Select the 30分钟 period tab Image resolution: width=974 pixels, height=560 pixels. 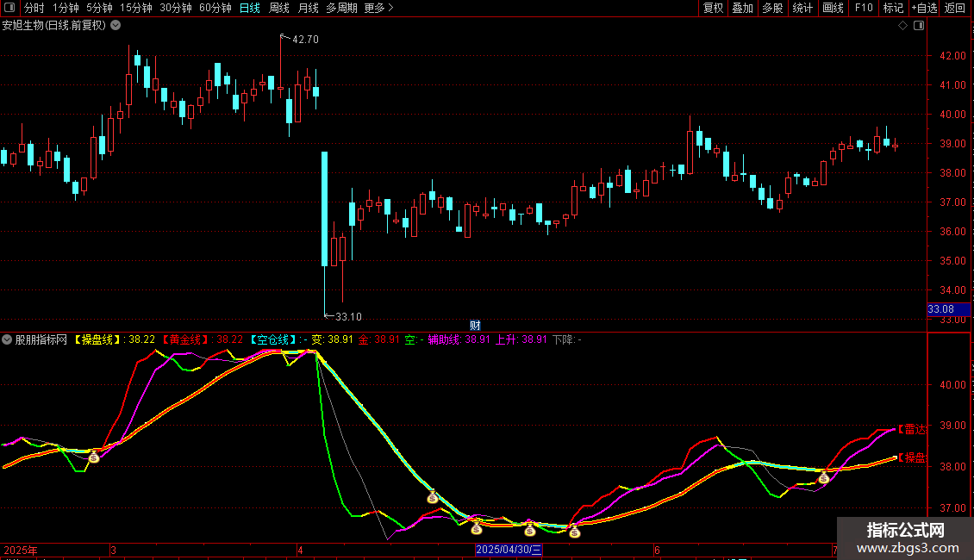175,8
